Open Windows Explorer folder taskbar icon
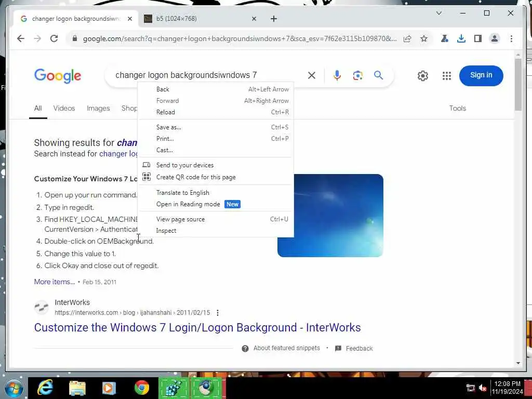Image resolution: width=532 pixels, height=399 pixels. [x=77, y=388]
